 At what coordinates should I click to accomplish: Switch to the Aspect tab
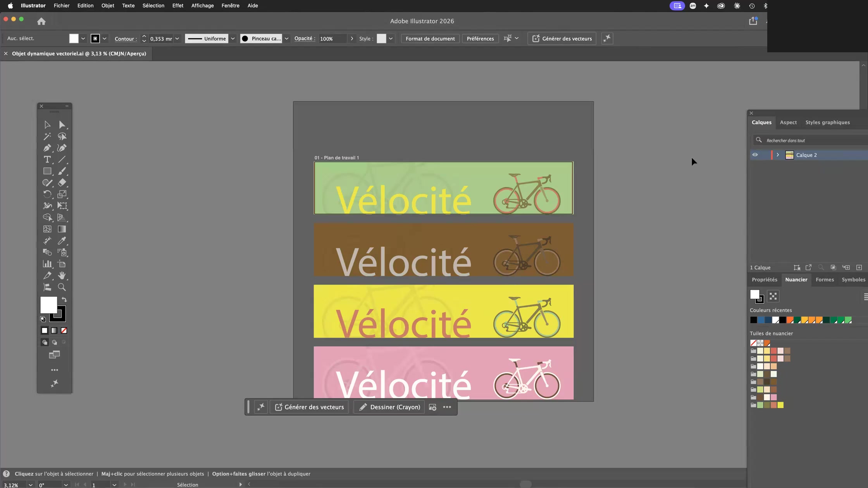[x=788, y=122]
